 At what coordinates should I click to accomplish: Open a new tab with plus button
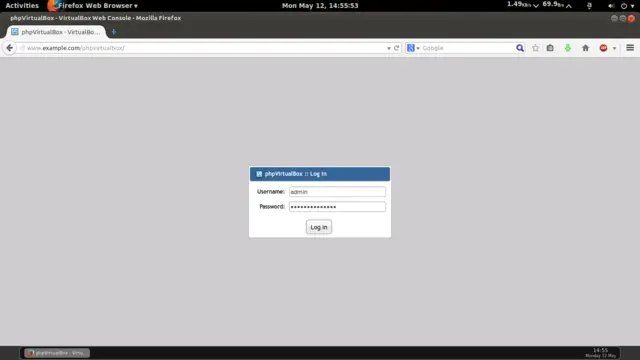114,32
